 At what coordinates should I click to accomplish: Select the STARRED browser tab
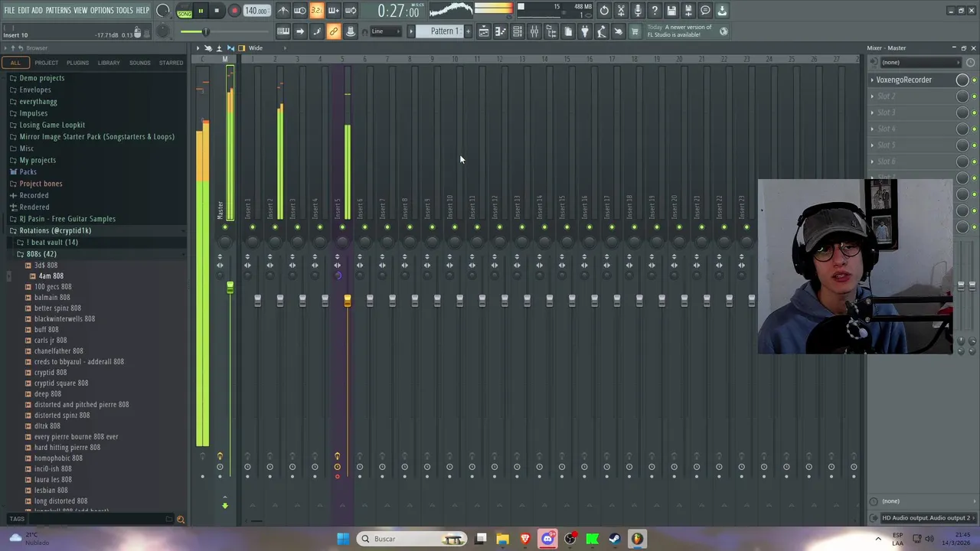coord(171,63)
